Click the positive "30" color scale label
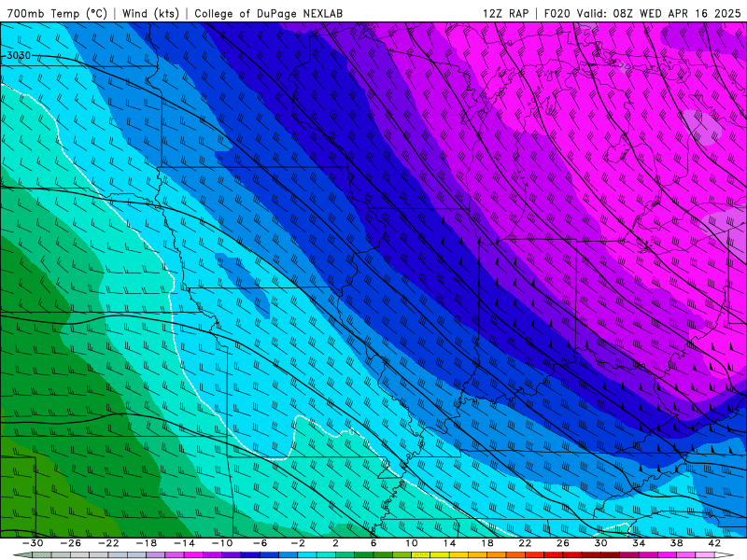This screenshot has height=560, width=747. pyautogui.click(x=600, y=543)
